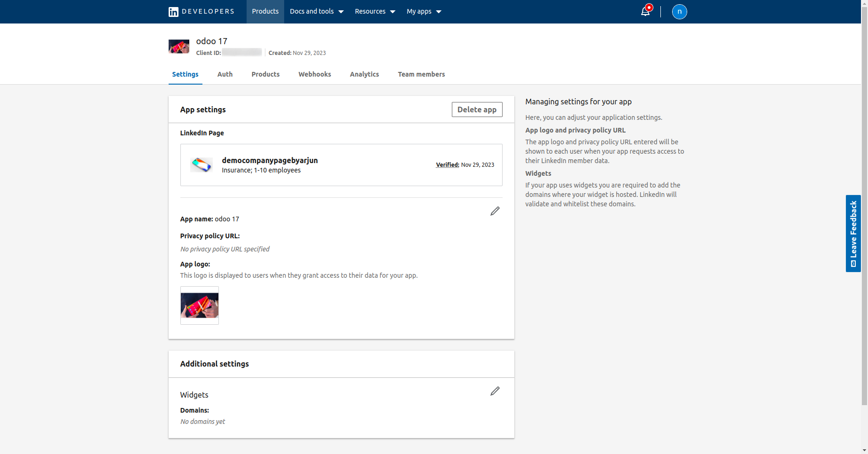This screenshot has width=868, height=454.
Task: Click 'Managing settings for your app' heading
Action: (579, 102)
